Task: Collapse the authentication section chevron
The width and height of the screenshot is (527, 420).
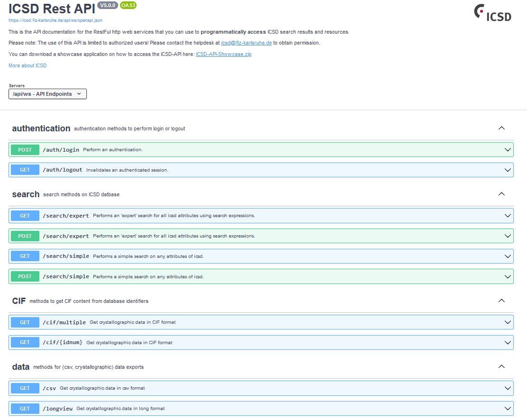Action: click(501, 128)
